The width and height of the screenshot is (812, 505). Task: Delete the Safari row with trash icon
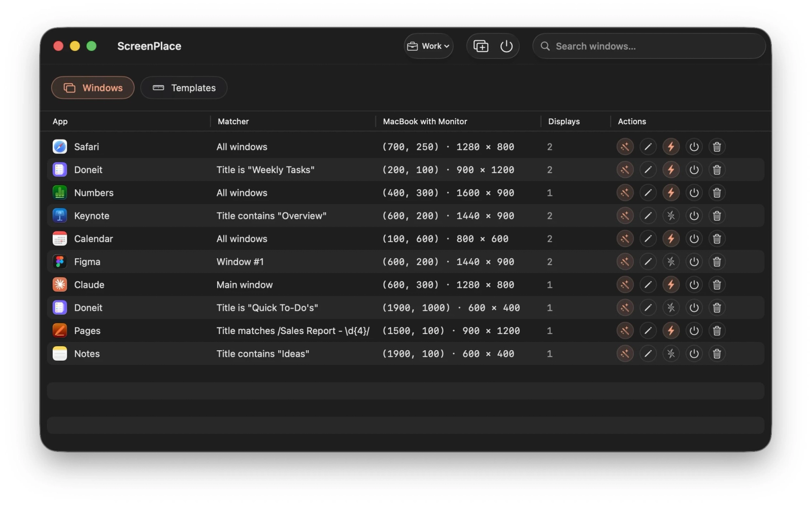(717, 147)
